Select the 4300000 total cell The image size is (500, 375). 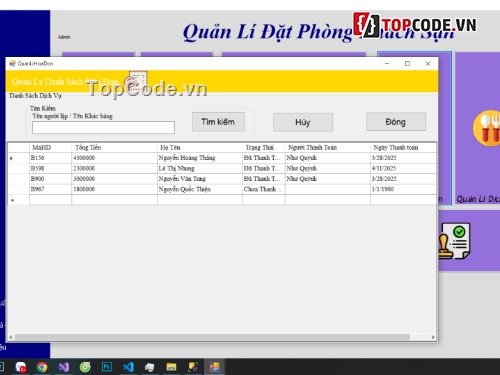coord(114,158)
